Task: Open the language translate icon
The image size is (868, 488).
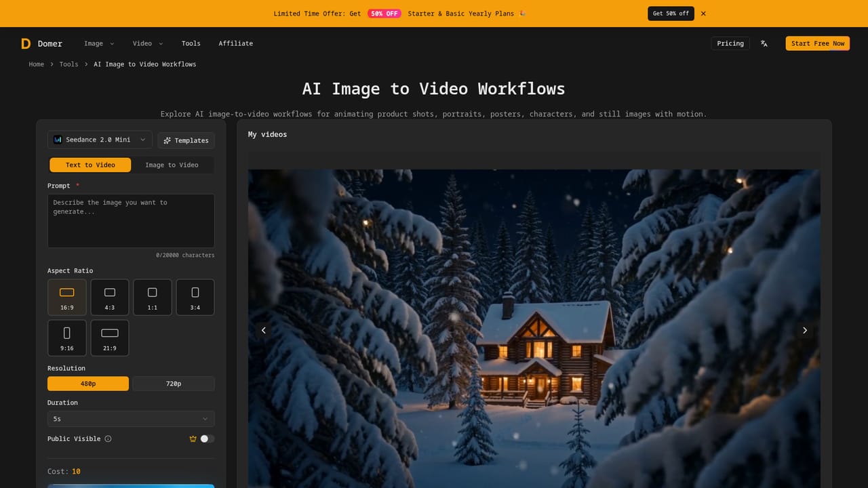Action: click(764, 43)
